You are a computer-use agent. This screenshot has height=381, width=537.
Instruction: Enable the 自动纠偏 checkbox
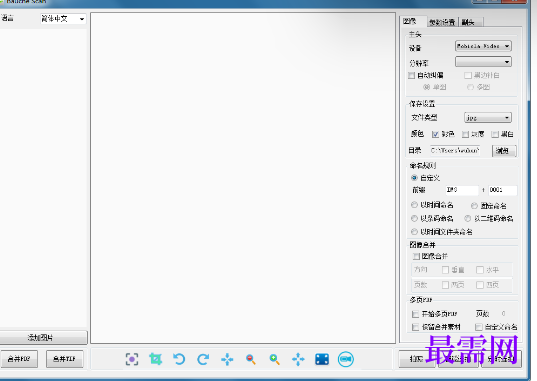click(412, 75)
